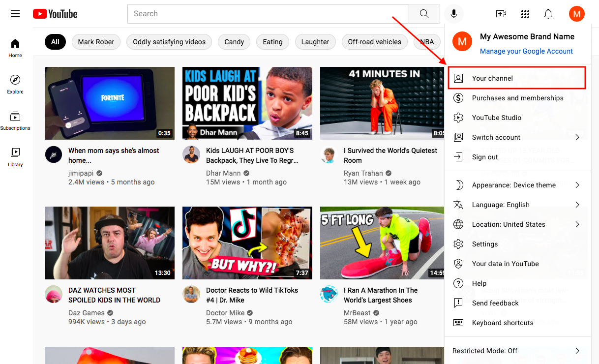Click the Your data shield icon
This screenshot has height=364, width=599.
458,264
